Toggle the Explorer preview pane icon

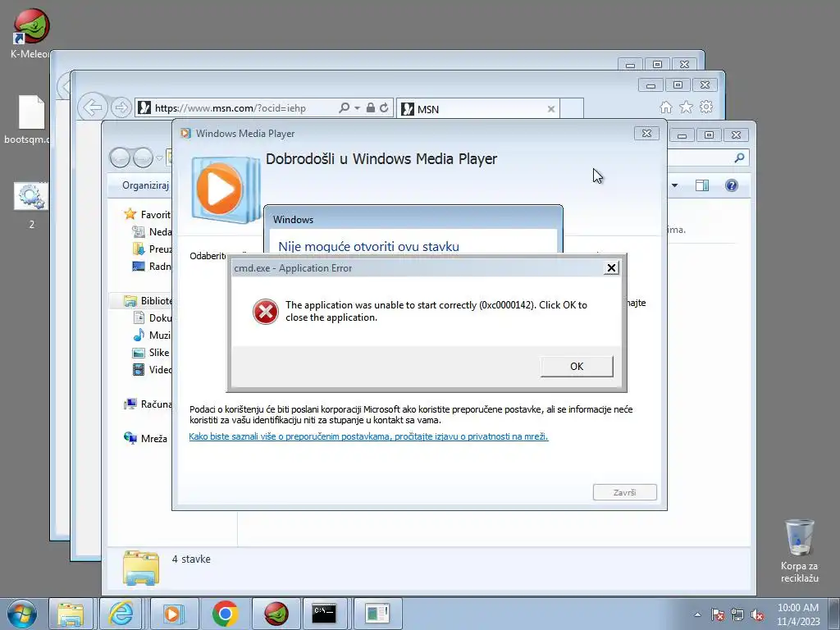(702, 185)
